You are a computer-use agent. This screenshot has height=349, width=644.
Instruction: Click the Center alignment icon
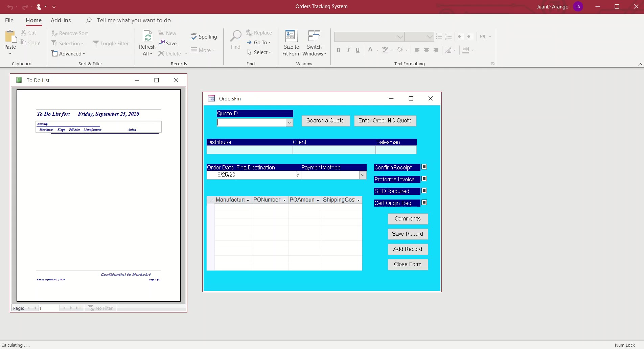[427, 50]
